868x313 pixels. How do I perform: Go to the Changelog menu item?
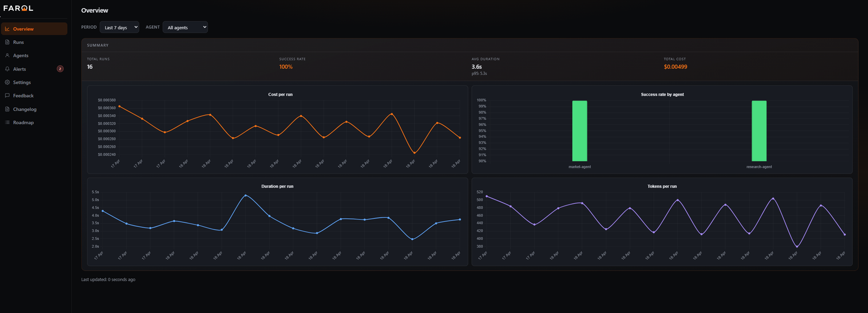pos(25,109)
